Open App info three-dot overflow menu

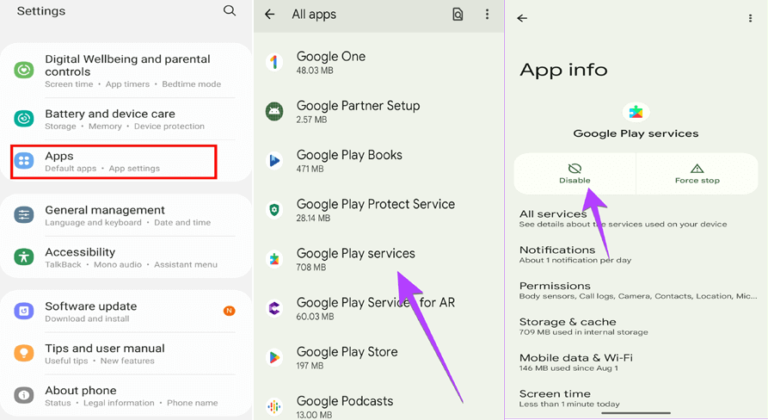(750, 18)
